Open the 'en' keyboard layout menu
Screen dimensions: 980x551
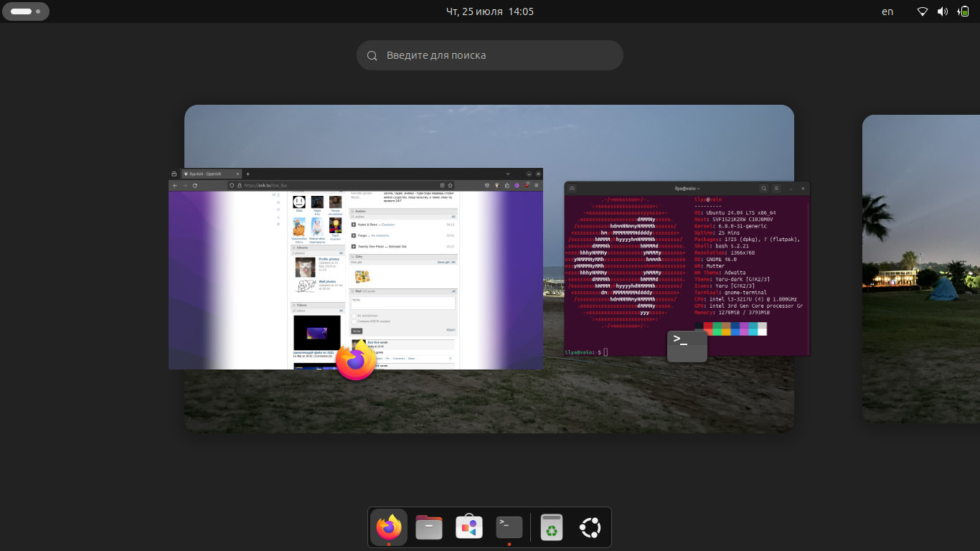(887, 11)
